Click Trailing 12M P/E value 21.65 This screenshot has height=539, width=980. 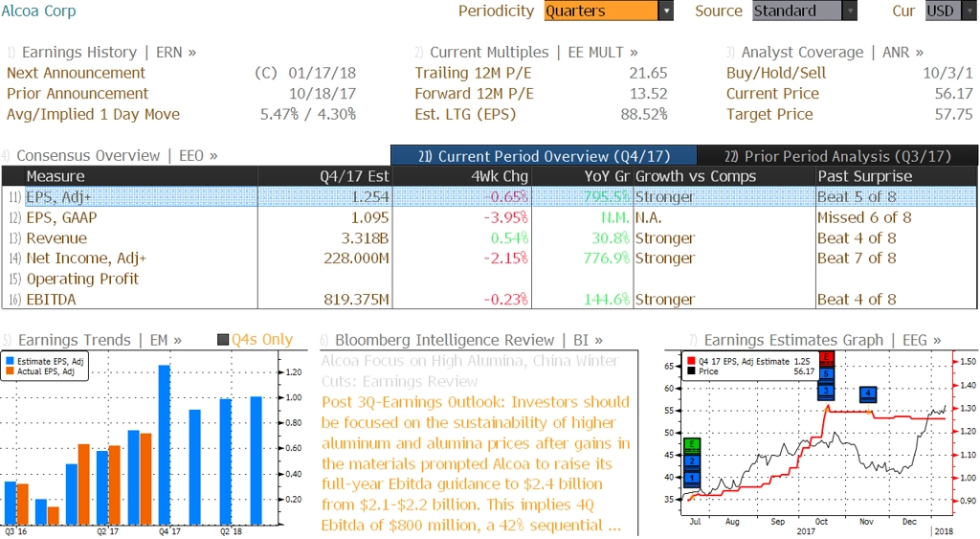(648, 73)
